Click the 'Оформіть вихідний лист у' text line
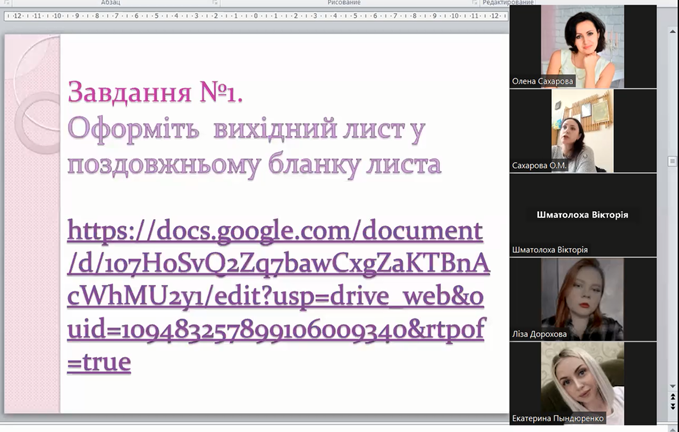The height and width of the screenshot is (432, 679). pos(246,129)
